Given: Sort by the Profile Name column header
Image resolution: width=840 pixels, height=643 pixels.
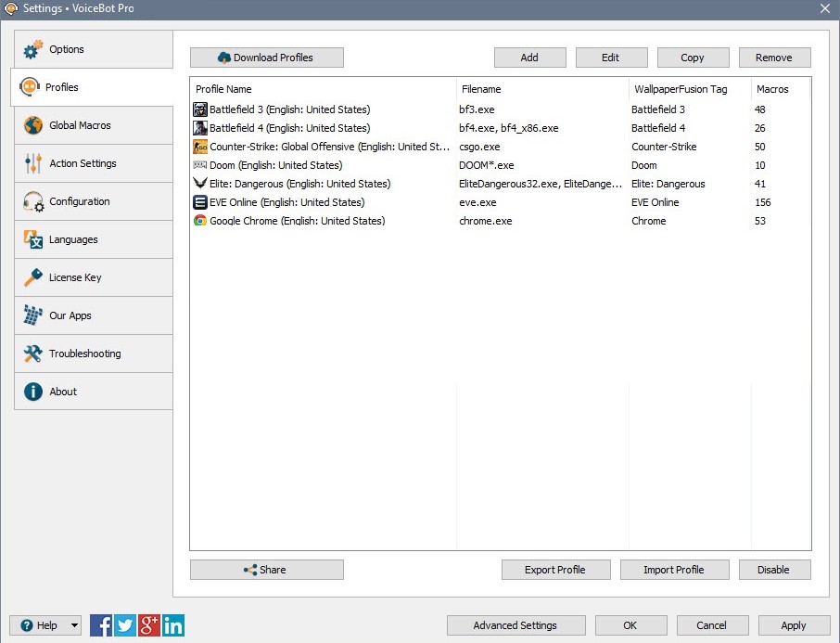Looking at the screenshot, I should click(x=323, y=89).
